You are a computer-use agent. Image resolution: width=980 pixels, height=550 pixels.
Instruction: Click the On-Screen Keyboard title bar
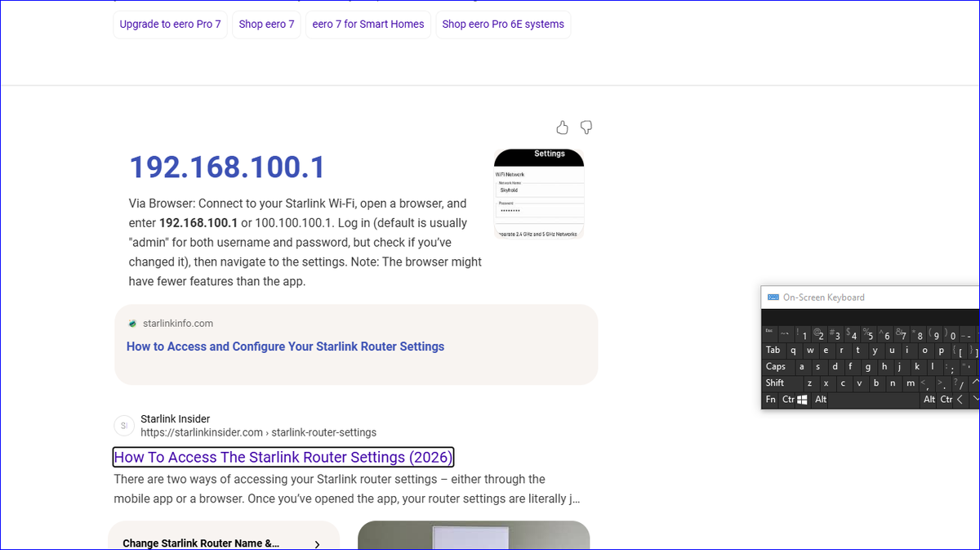[871, 297]
